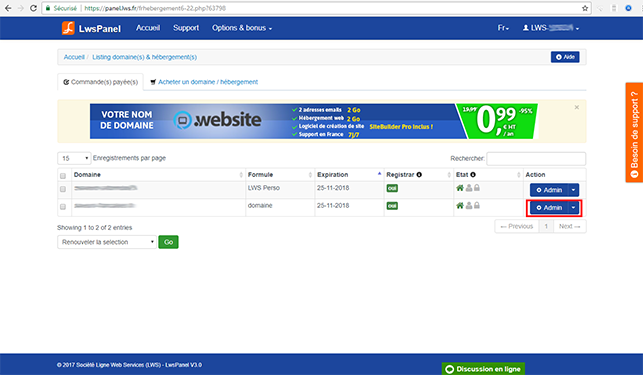Click info icon next to Etat header
Viewport: 643px width, 375px height.
coord(473,174)
